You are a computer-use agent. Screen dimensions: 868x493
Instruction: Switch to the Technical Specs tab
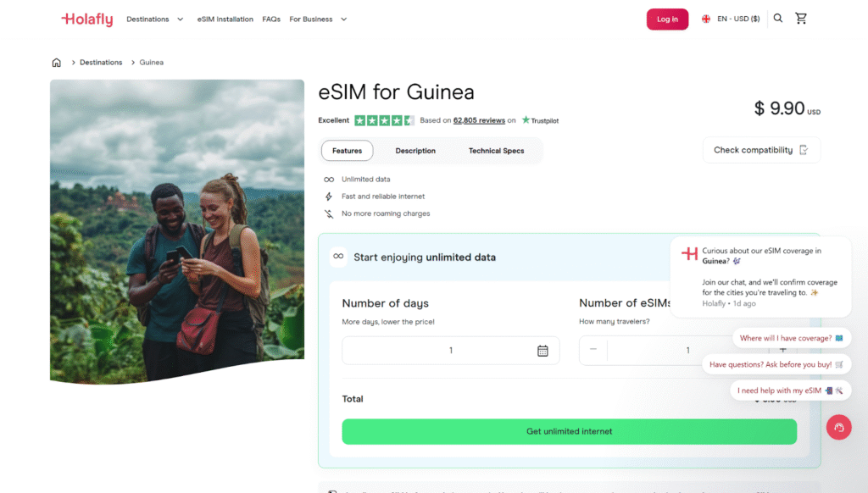(x=496, y=151)
